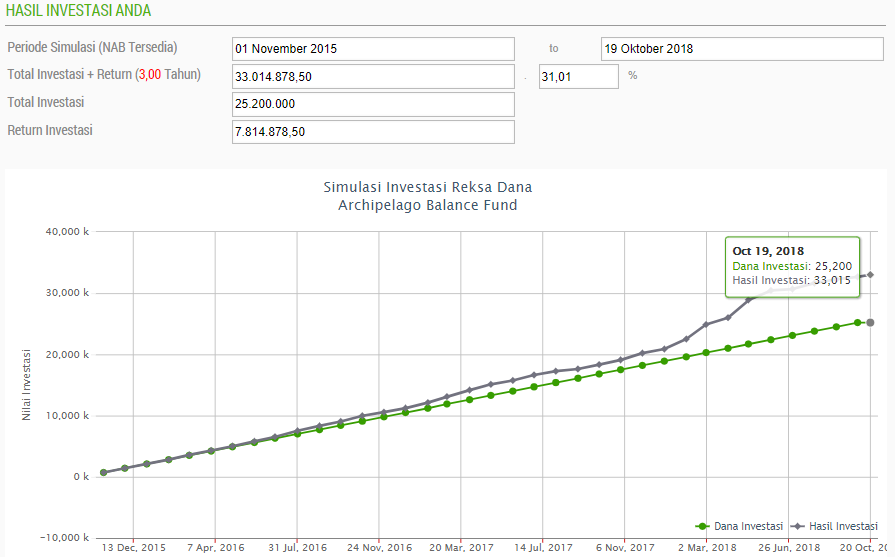Click the chart title "Simulasi Investasi Reksa Dana"

click(428, 187)
